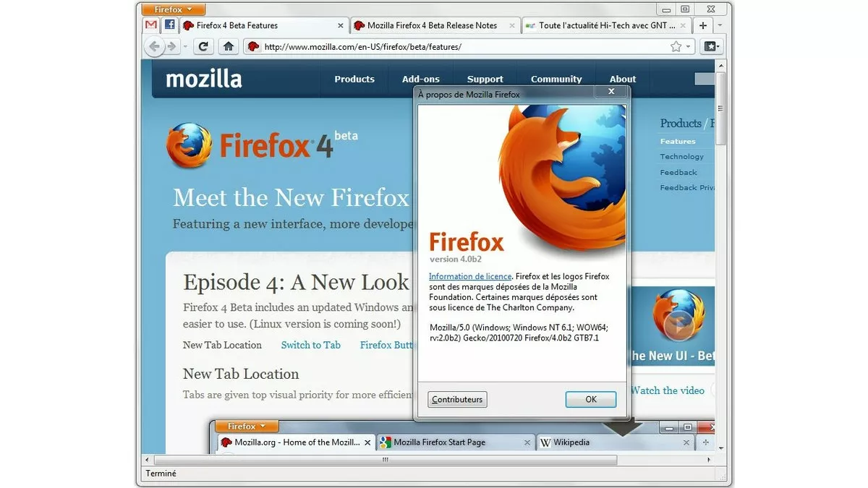
Task: Click the Back navigation arrow
Action: [154, 46]
